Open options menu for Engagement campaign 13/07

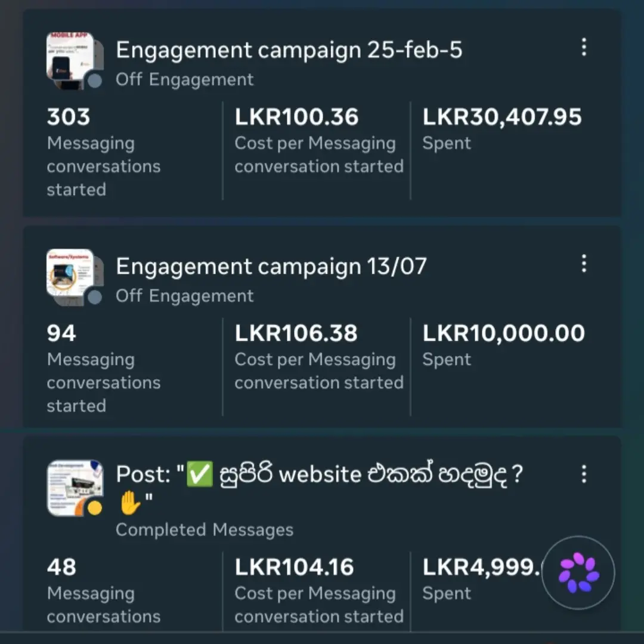click(584, 264)
